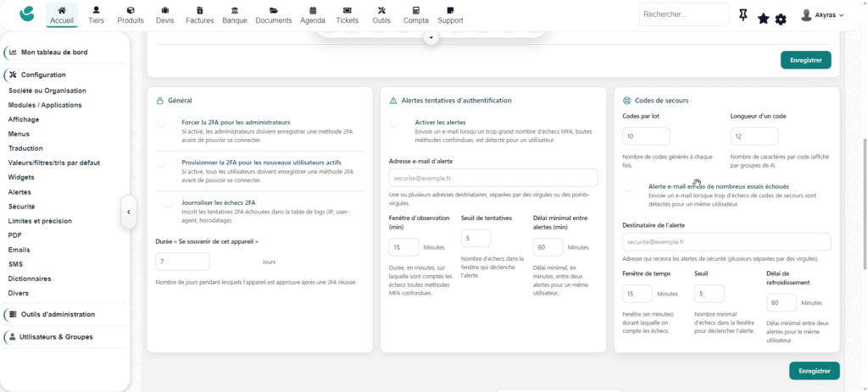Click the Longueur d'un code field

tap(754, 136)
